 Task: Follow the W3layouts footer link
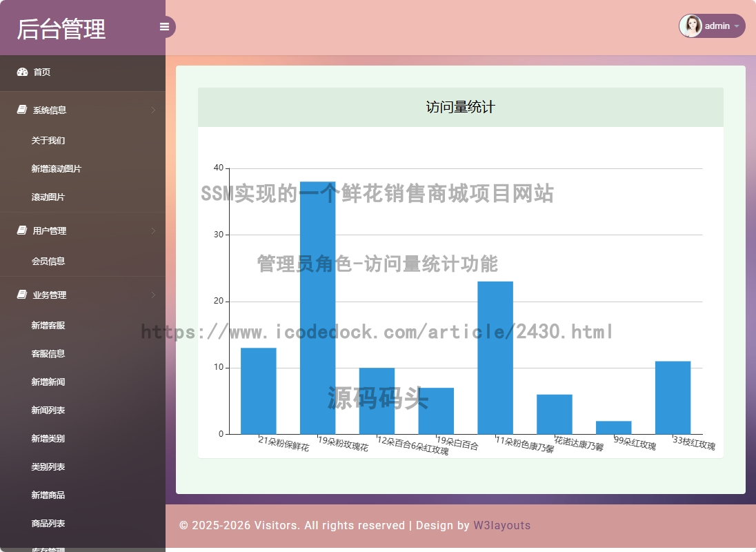tap(502, 525)
